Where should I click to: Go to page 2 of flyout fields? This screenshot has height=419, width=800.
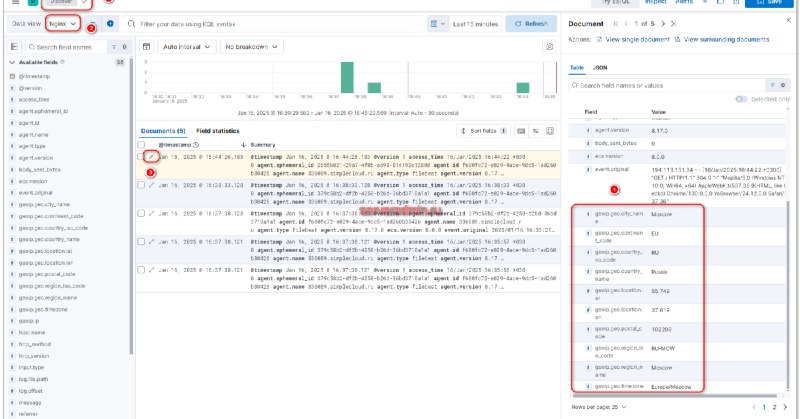pos(774,407)
